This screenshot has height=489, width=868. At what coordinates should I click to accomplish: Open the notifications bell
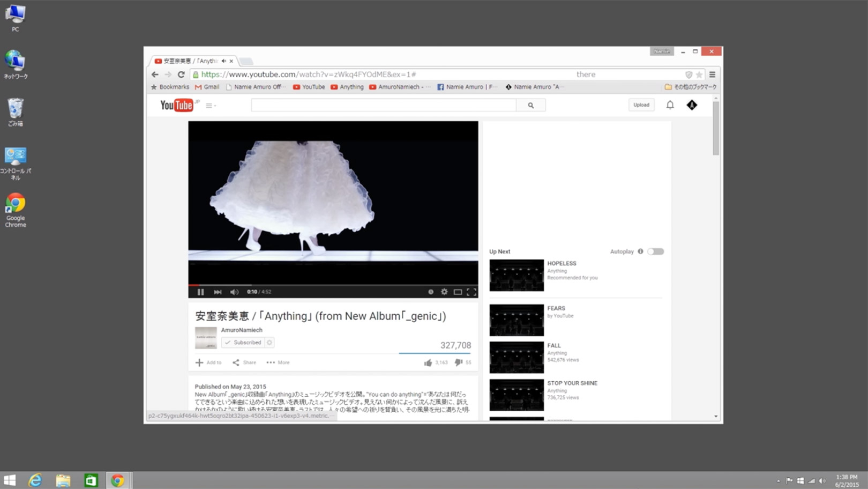(x=670, y=105)
